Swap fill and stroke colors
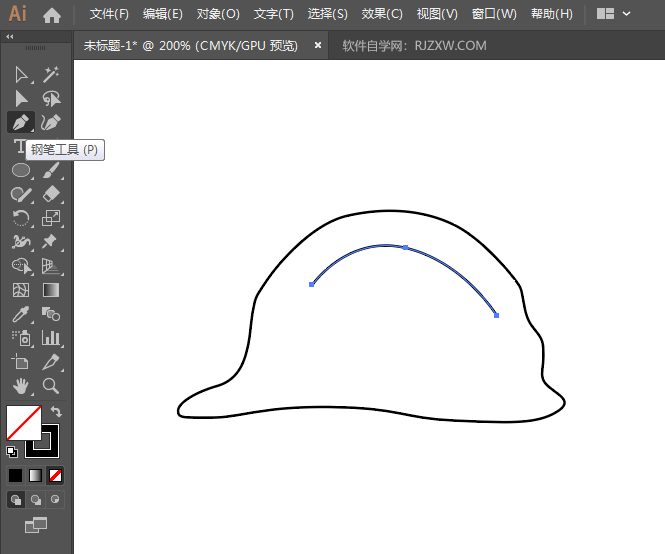Viewport: 665px width, 554px height. pyautogui.click(x=56, y=411)
